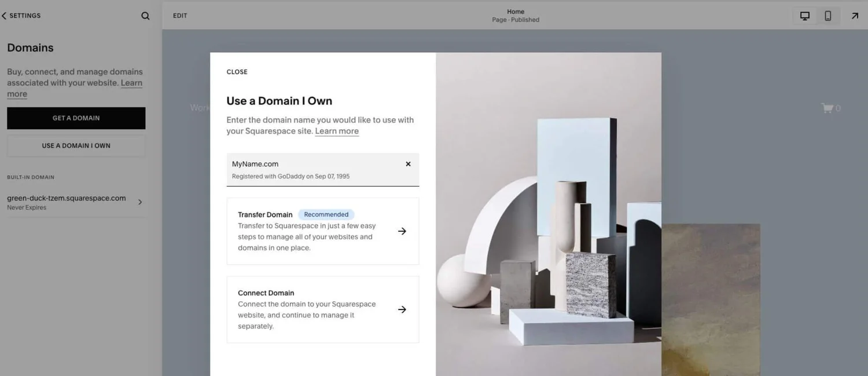868x376 pixels.
Task: Select the Recommended badge on Transfer Domain
Action: (326, 214)
